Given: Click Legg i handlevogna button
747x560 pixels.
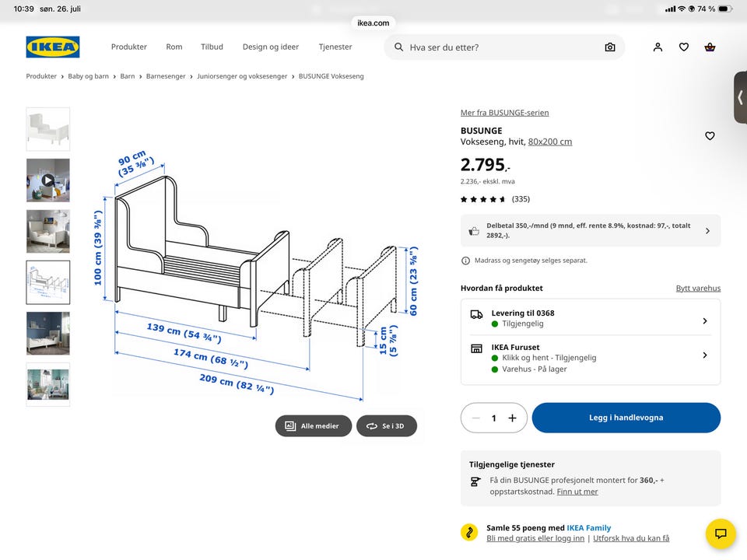Looking at the screenshot, I should pyautogui.click(x=626, y=418).
